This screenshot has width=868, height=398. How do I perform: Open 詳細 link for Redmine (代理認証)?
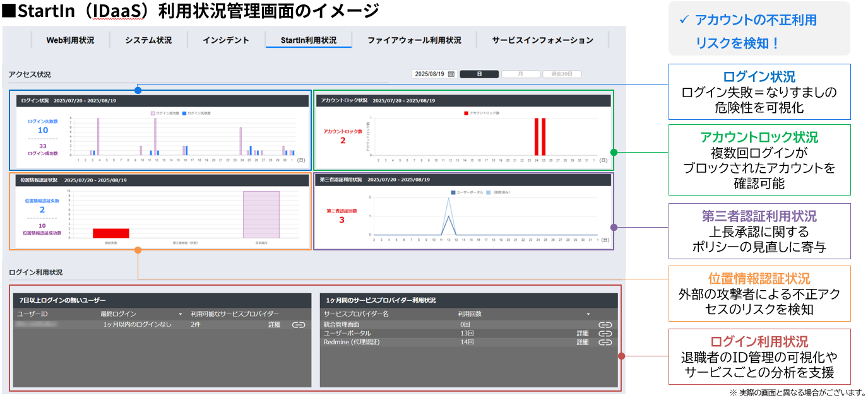(582, 342)
